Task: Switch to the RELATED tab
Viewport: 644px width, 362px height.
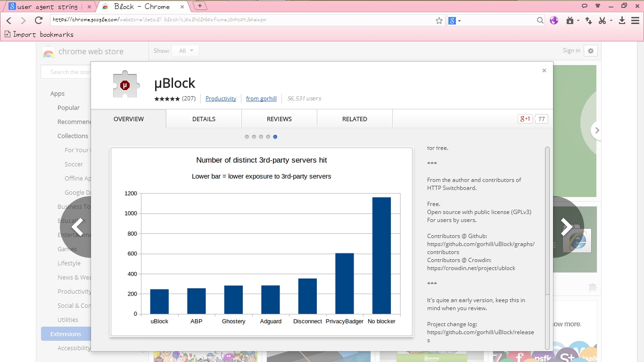Action: [x=355, y=119]
